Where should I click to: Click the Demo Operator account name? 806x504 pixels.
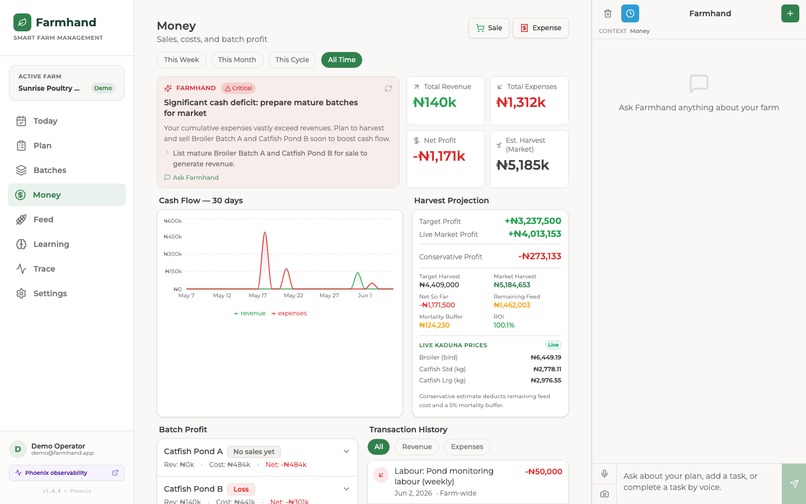click(58, 446)
